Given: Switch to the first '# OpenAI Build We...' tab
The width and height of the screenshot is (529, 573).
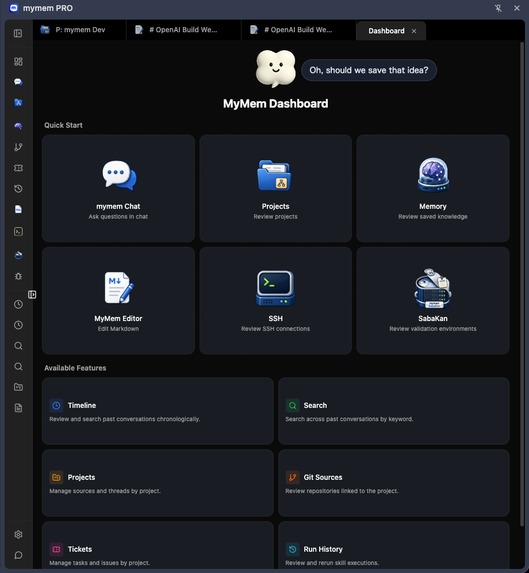Looking at the screenshot, I should [x=183, y=30].
